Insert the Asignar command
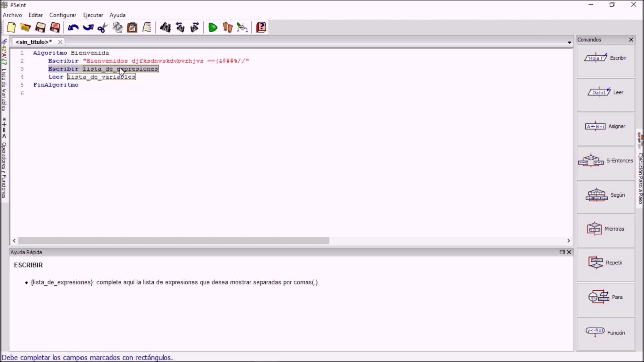 (x=606, y=127)
